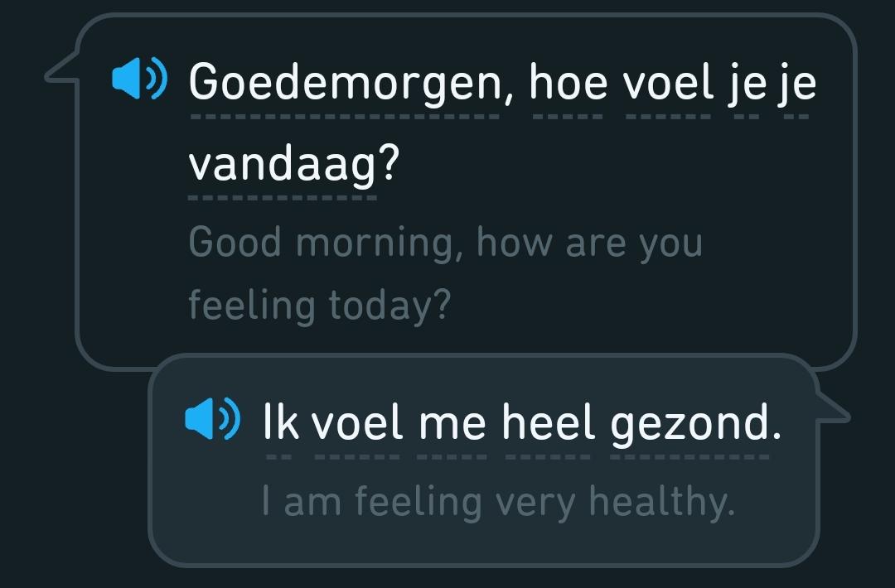The width and height of the screenshot is (895, 588).
Task: Show hint for the word 'hoe'
Action: pos(568,82)
